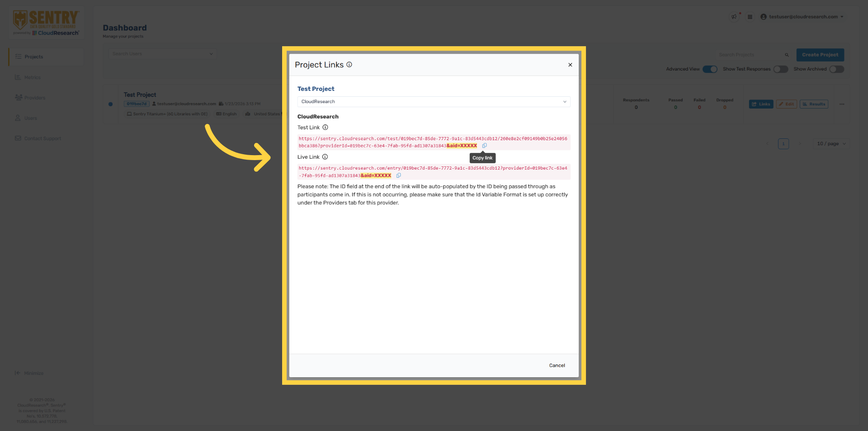Open the 10 / page dropdown
This screenshot has width=868, height=431.
[x=830, y=143]
